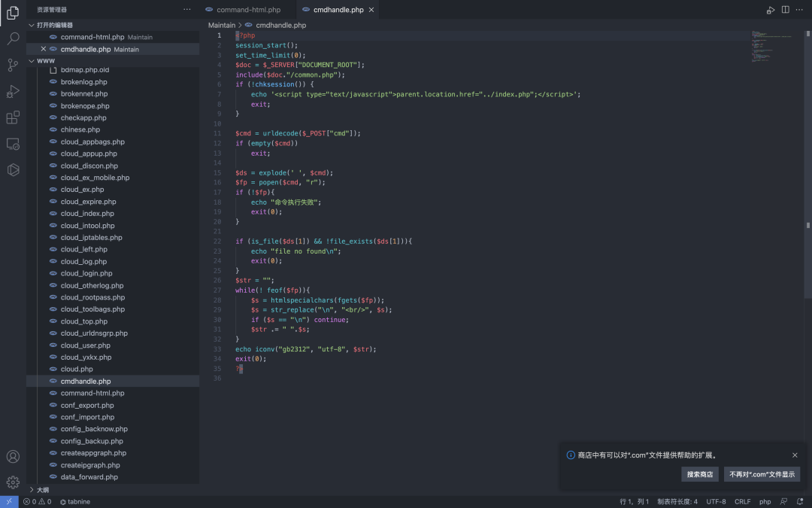Open the Extensions view
The image size is (812, 508).
tap(13, 117)
